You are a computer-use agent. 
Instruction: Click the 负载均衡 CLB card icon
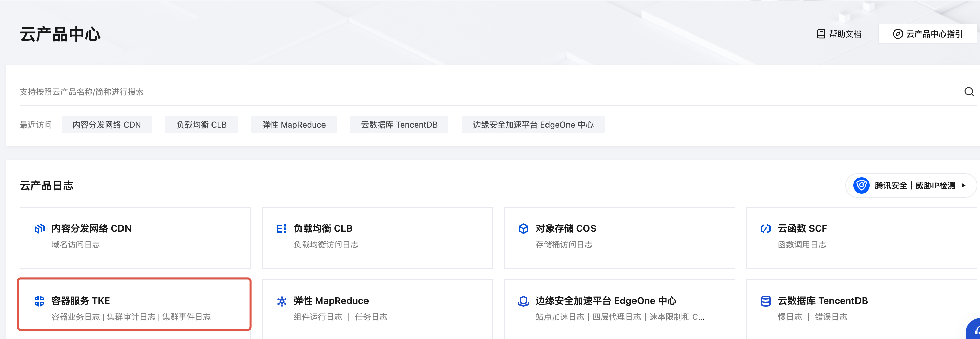pos(281,228)
